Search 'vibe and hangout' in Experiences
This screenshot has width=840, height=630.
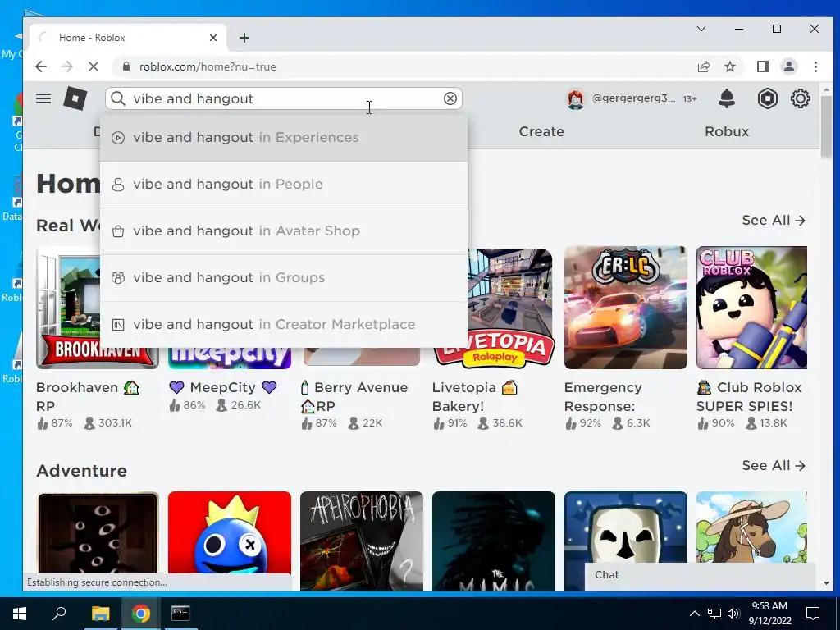click(284, 138)
